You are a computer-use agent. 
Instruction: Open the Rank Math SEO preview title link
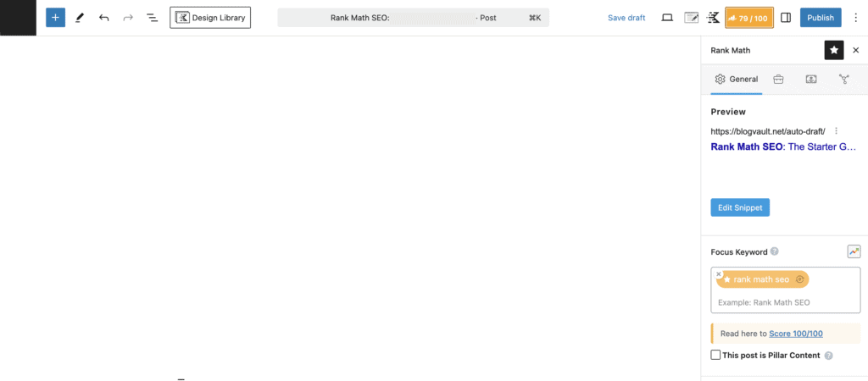pos(783,146)
